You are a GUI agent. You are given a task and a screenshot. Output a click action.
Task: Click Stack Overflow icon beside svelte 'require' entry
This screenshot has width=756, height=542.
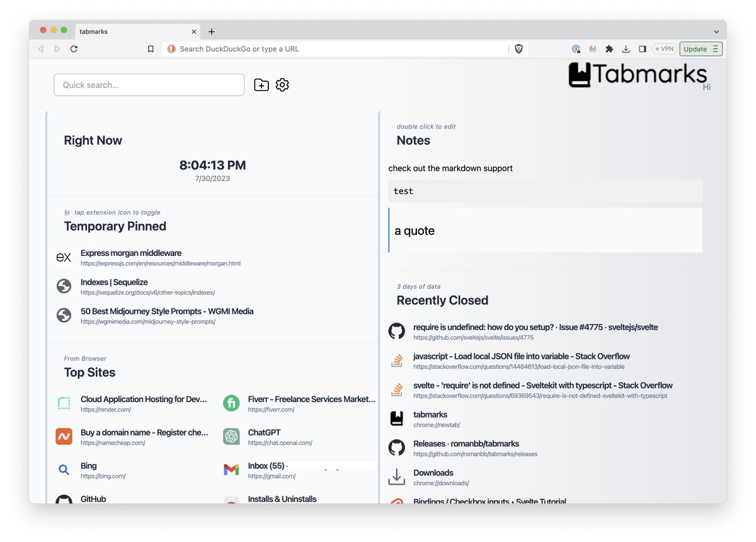point(396,389)
